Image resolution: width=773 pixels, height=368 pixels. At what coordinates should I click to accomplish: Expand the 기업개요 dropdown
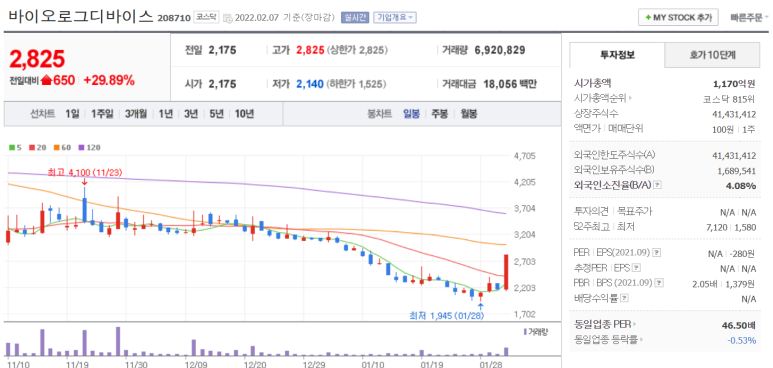(395, 17)
